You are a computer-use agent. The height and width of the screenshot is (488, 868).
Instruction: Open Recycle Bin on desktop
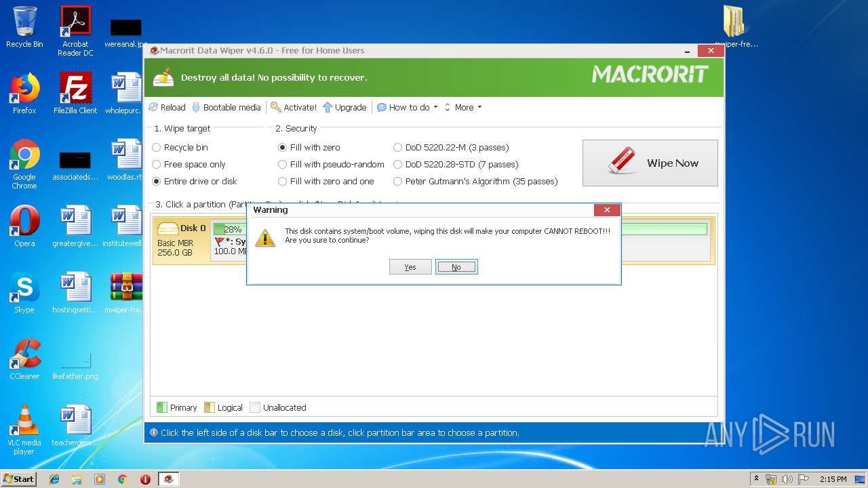pos(24,27)
